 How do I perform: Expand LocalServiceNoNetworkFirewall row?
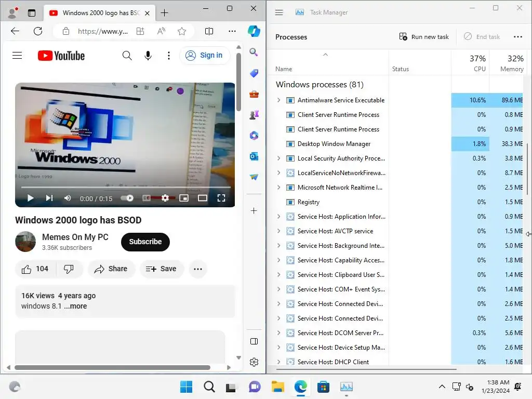[x=278, y=173]
